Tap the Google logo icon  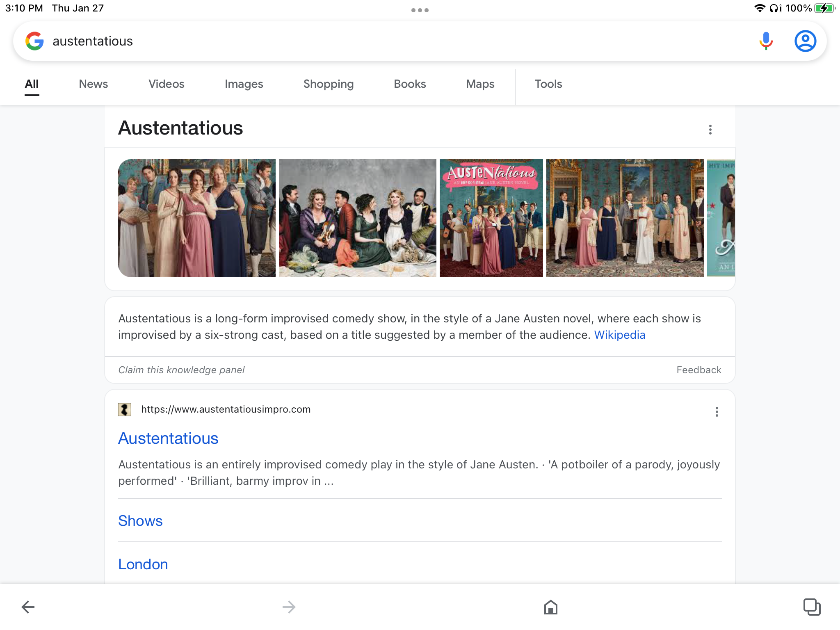pyautogui.click(x=34, y=41)
